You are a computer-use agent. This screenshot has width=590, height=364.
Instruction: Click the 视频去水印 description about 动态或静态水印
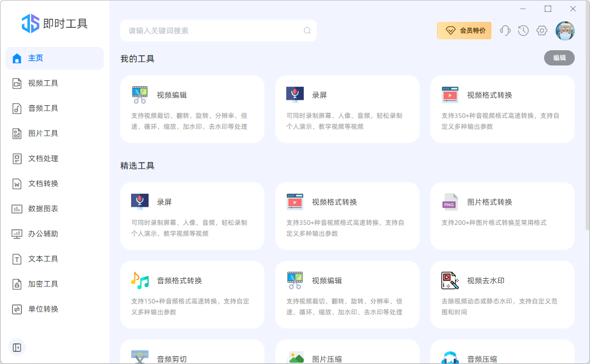click(x=499, y=307)
